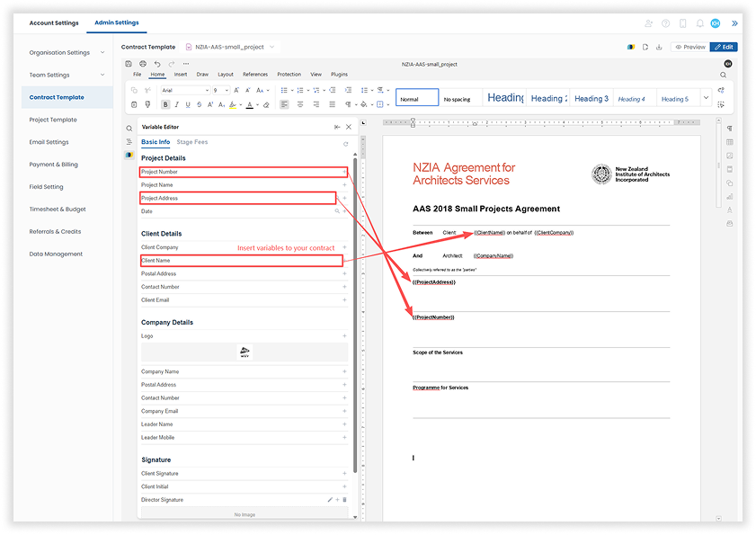This screenshot has height=535, width=756.
Task: Close the Variable Editor panel
Action: pos(349,127)
